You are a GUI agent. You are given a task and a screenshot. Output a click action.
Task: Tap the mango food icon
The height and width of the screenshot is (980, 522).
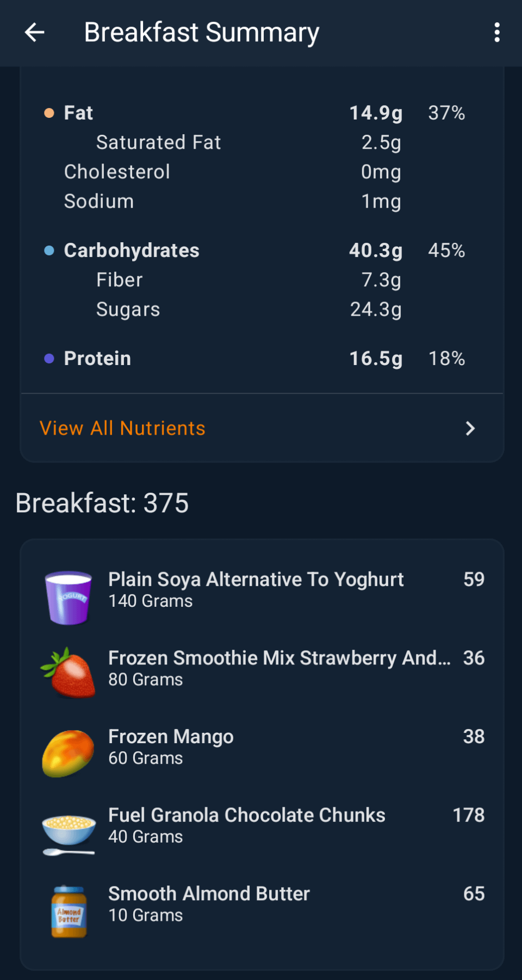(69, 753)
